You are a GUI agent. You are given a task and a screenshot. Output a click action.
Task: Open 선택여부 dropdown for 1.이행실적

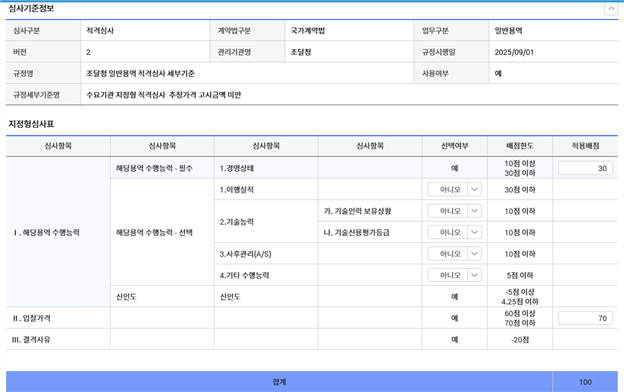point(454,189)
